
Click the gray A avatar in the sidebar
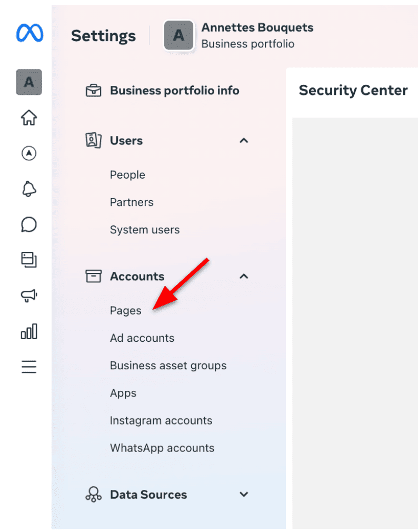[x=29, y=82]
